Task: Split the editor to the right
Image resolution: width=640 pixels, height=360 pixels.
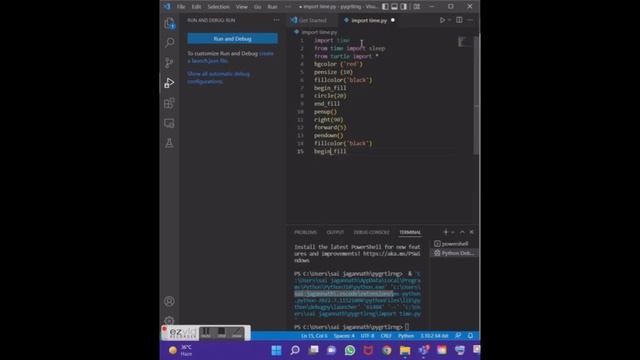Action: 459,20
